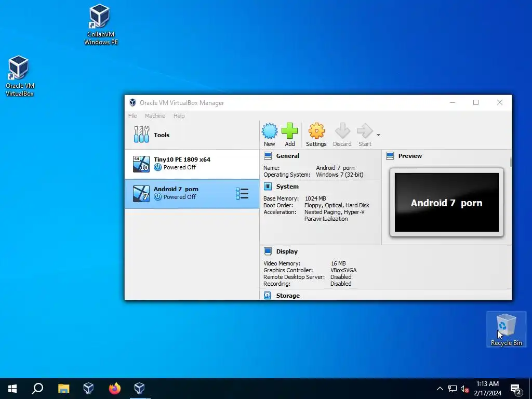
Task: Click the Android 7 porn preview thumbnail
Action: (446, 203)
